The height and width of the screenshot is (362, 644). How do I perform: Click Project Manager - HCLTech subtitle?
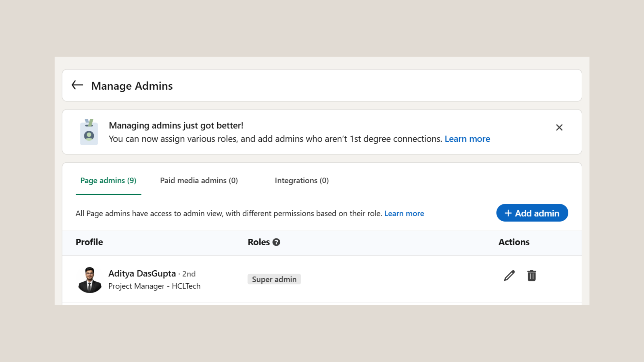154,286
